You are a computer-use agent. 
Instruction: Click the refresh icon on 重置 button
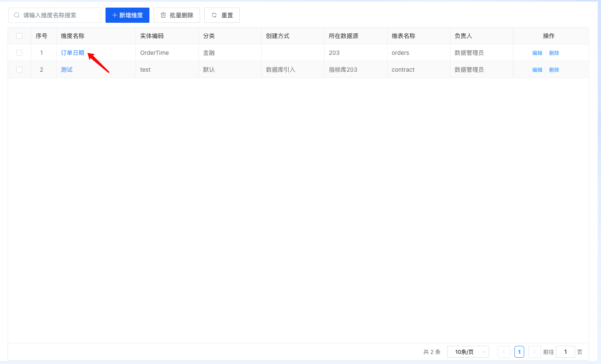coord(214,15)
